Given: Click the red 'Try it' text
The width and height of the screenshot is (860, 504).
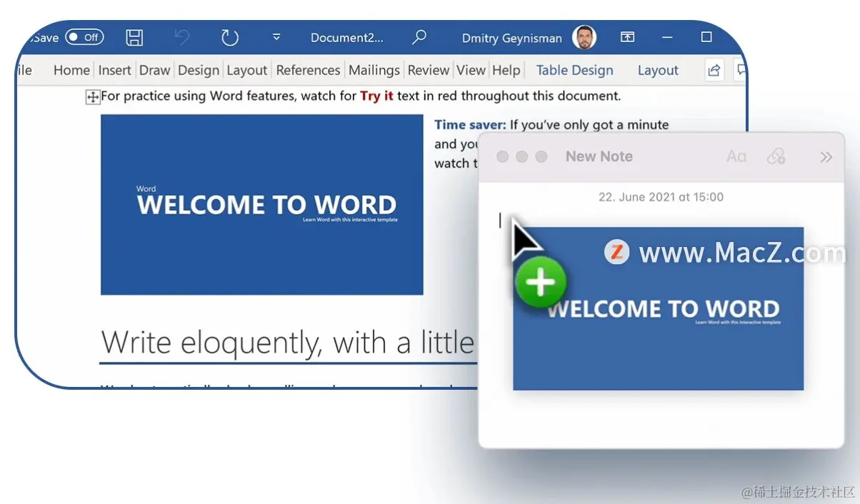Looking at the screenshot, I should pyautogui.click(x=376, y=96).
